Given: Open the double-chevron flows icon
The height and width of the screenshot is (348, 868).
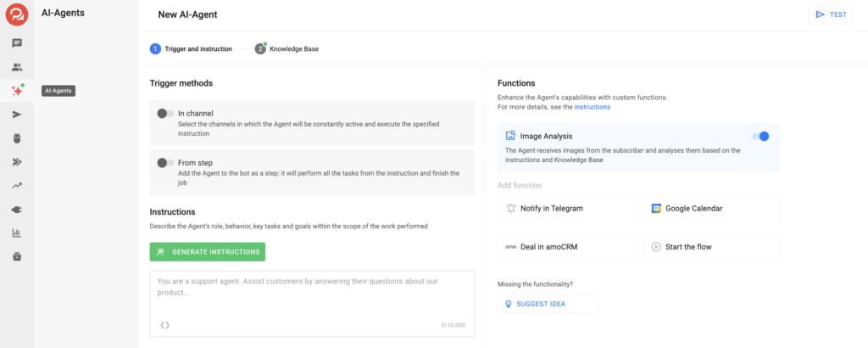Looking at the screenshot, I should click(x=17, y=161).
